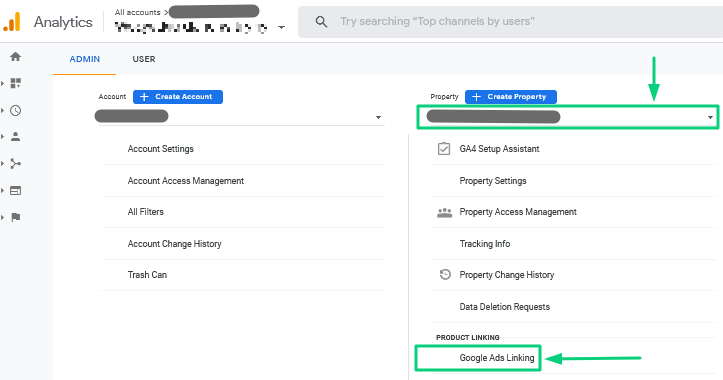
Task: Click the Property Change History clock icon
Action: (x=445, y=275)
